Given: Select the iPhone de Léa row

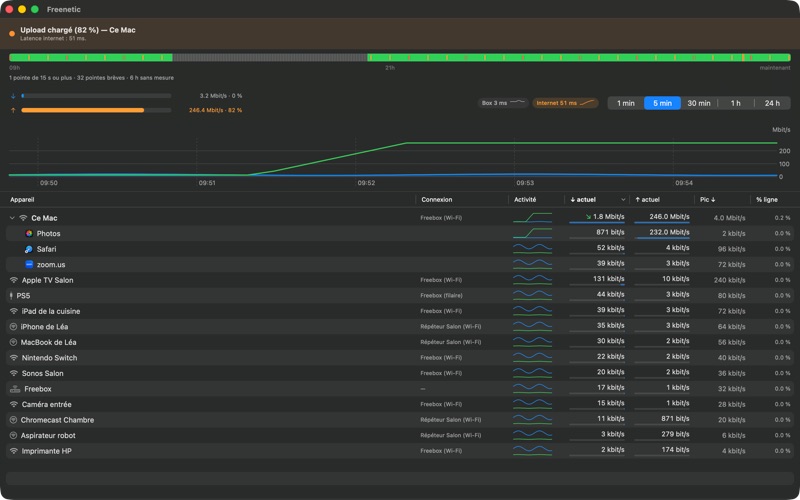Looking at the screenshot, I should 400,327.
